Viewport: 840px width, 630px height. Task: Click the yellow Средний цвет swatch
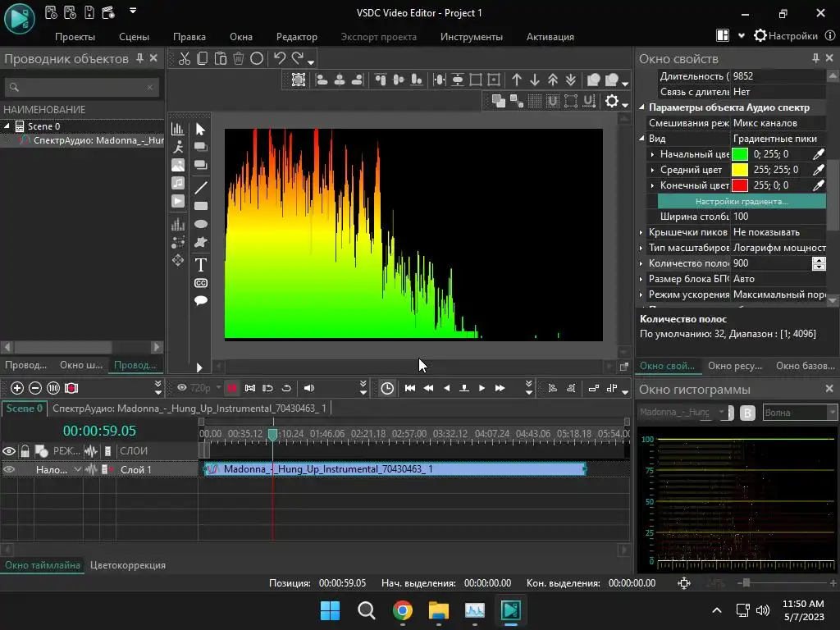(x=739, y=170)
